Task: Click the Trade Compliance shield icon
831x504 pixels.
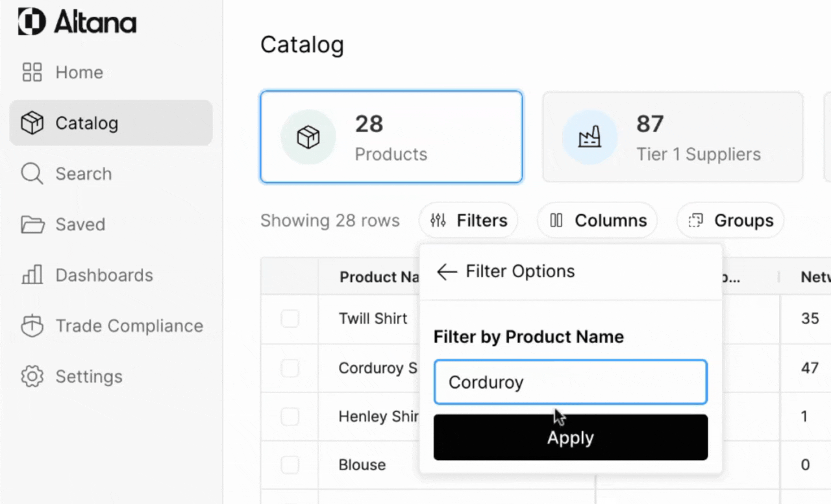Action: pyautogui.click(x=32, y=326)
